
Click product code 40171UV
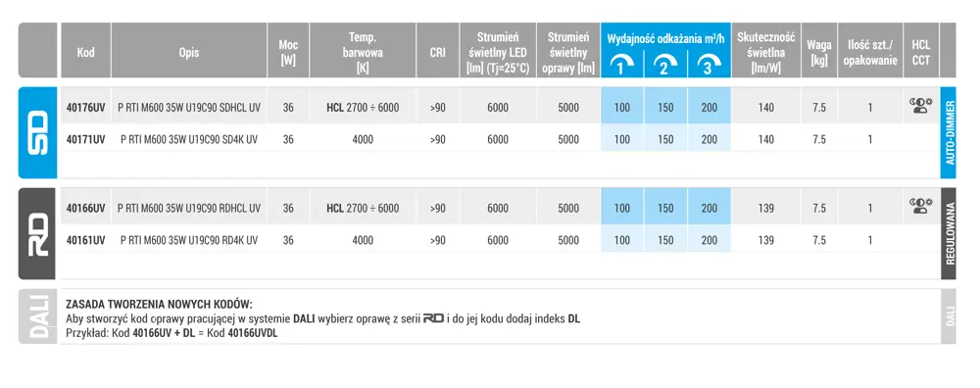point(85,139)
